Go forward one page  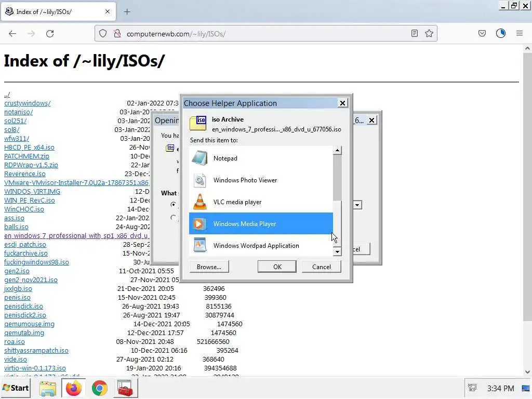(31, 34)
